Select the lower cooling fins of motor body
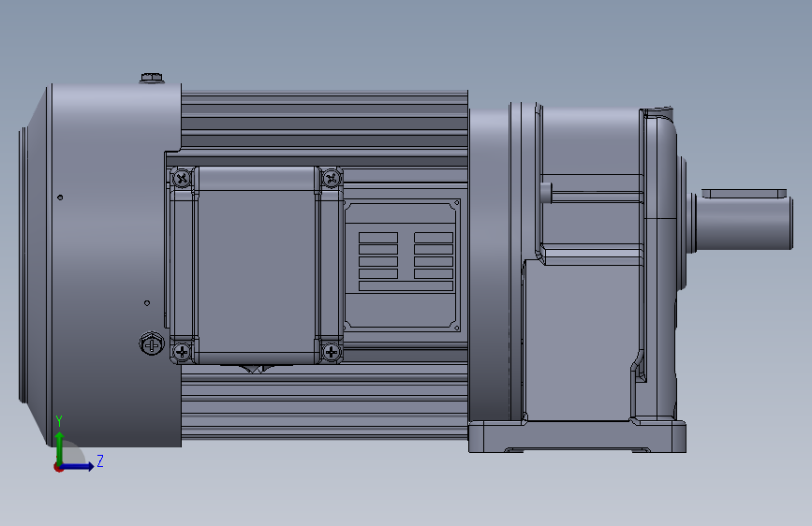This screenshot has width=812, height=526. [325, 402]
